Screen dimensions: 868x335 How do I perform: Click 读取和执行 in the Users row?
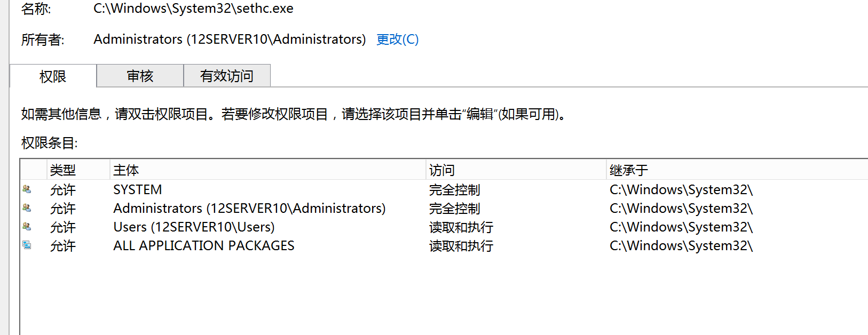461,227
